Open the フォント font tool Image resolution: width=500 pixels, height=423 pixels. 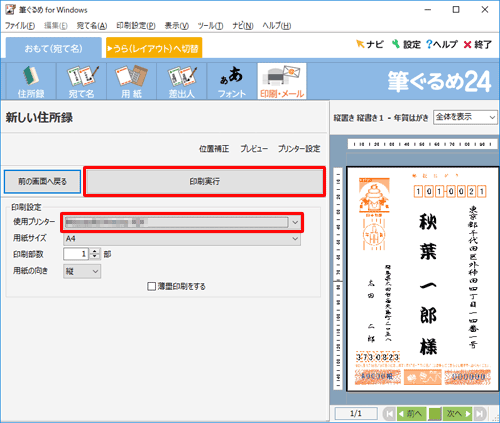[232, 82]
